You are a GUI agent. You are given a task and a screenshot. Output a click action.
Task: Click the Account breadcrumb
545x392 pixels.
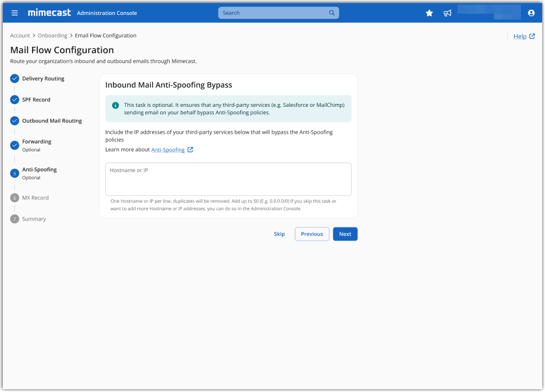tap(20, 35)
